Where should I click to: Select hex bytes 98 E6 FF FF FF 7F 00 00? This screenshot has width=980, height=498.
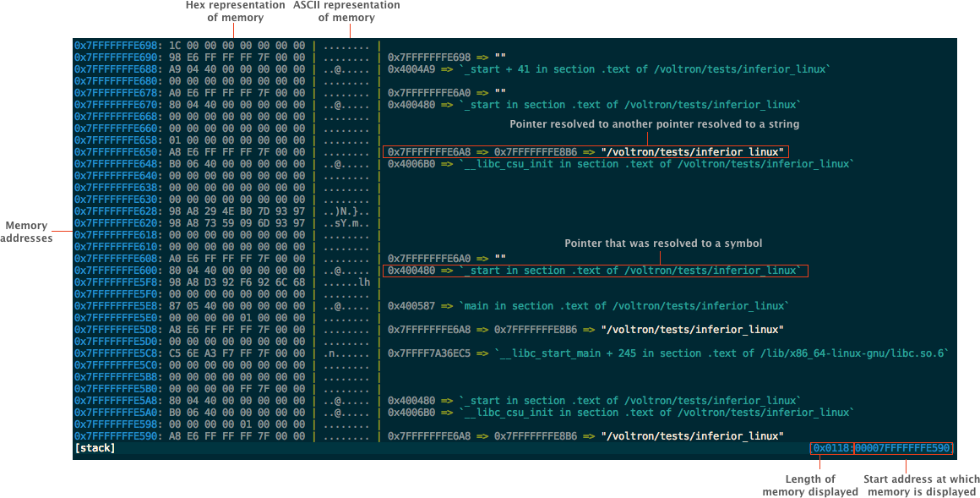(x=237, y=57)
